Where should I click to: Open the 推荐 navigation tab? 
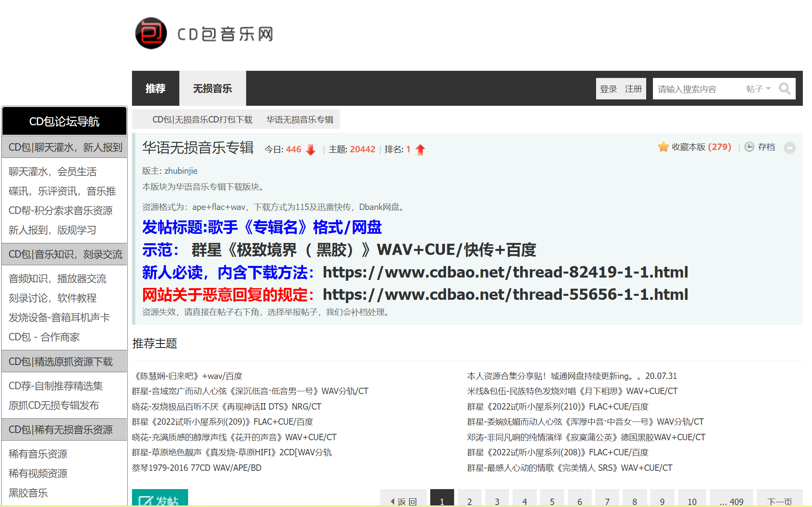click(155, 88)
